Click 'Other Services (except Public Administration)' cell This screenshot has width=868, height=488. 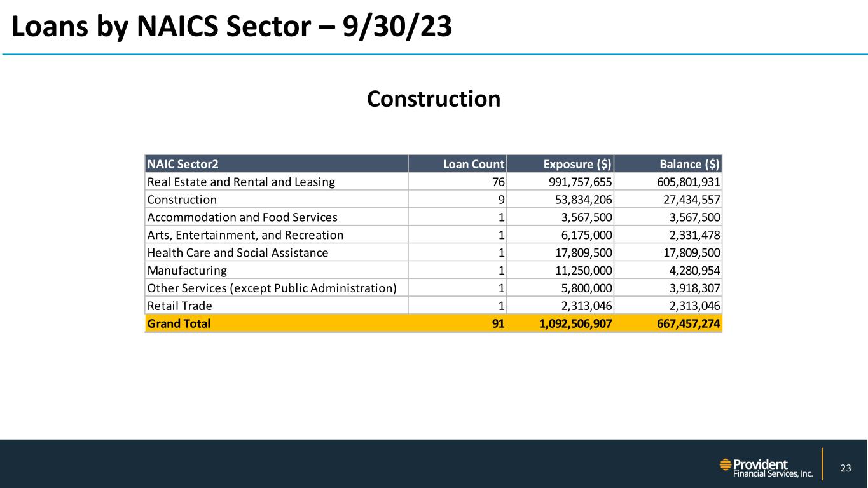click(x=272, y=288)
